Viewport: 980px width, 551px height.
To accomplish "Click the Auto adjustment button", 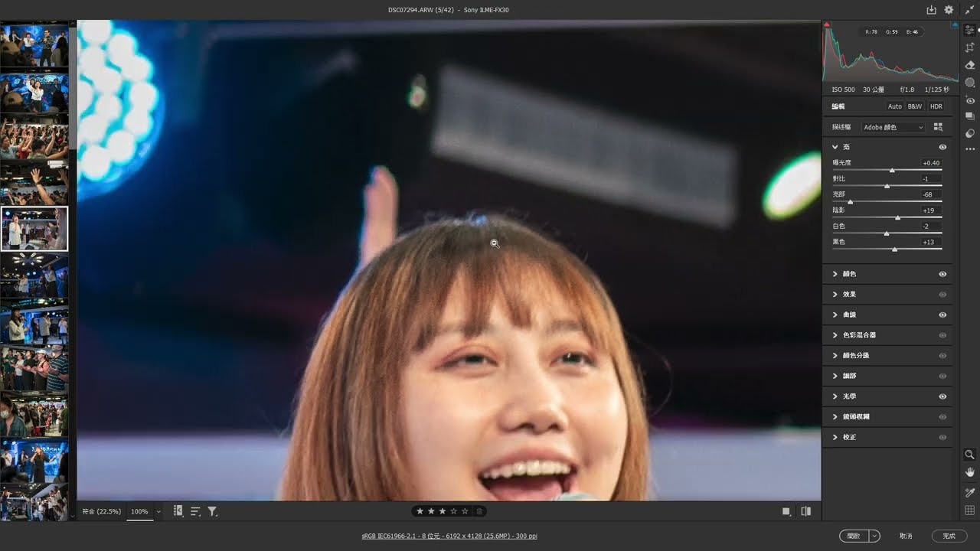I will (894, 106).
